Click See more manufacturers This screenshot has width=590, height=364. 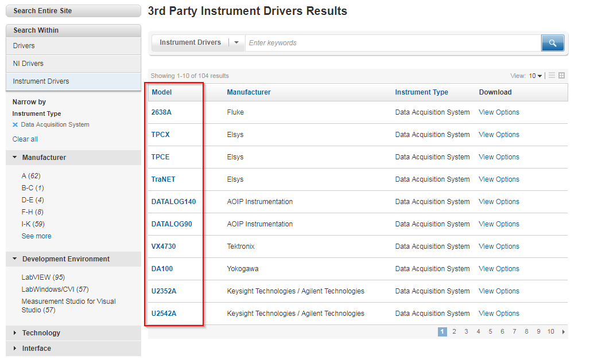[x=37, y=236]
